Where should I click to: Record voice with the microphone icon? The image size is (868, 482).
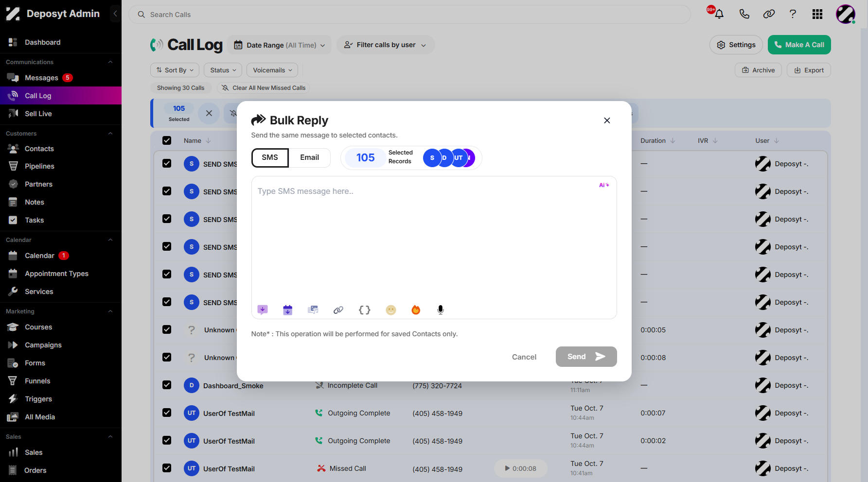click(441, 310)
